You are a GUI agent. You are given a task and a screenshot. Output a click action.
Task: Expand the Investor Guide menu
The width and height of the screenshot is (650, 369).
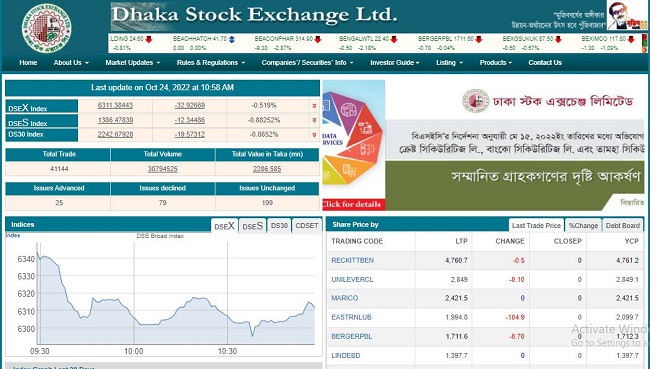tap(395, 63)
